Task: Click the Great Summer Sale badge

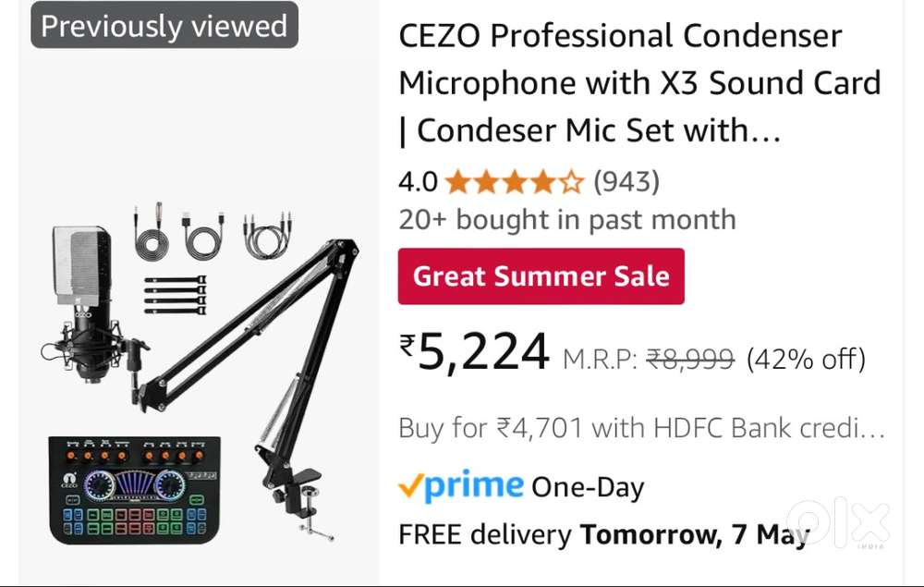Action: click(x=541, y=276)
